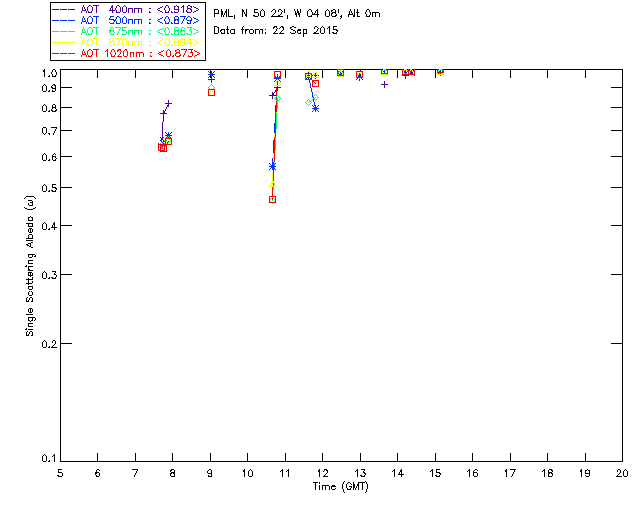Click the x-axis tick label 8
Image resolution: width=640 pixels, height=512 pixels.
tap(173, 473)
